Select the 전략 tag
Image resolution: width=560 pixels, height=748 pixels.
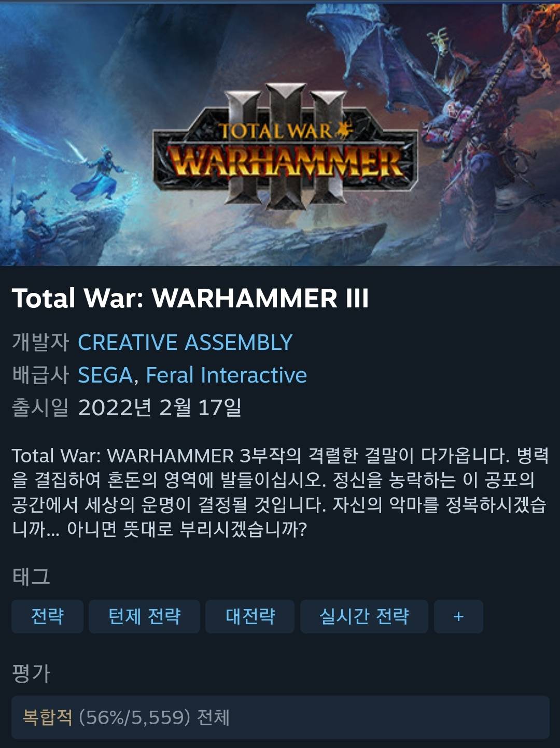[x=47, y=616]
